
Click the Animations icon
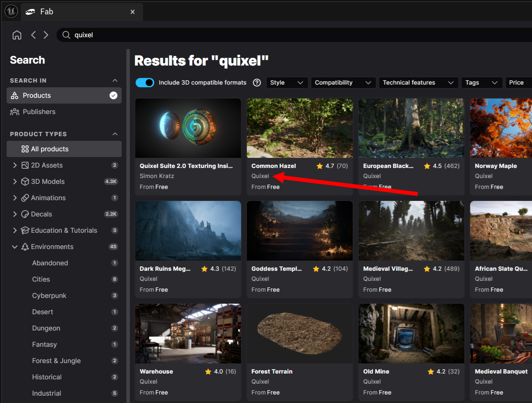[25, 198]
